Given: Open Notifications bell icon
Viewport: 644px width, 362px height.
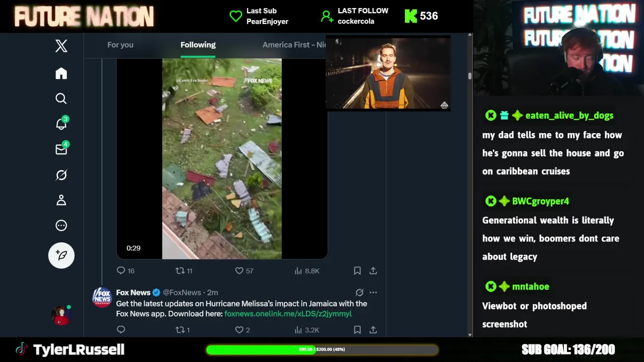Looking at the screenshot, I should coord(61,124).
